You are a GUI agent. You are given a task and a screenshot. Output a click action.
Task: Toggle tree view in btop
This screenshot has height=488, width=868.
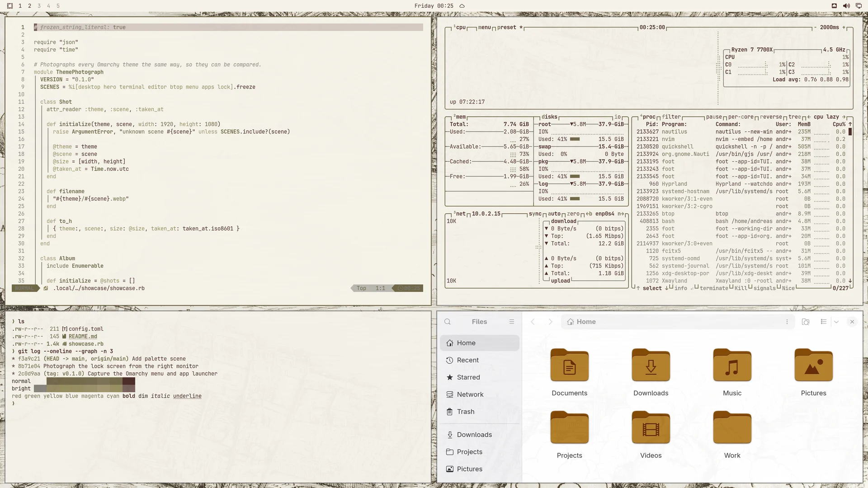(x=795, y=117)
